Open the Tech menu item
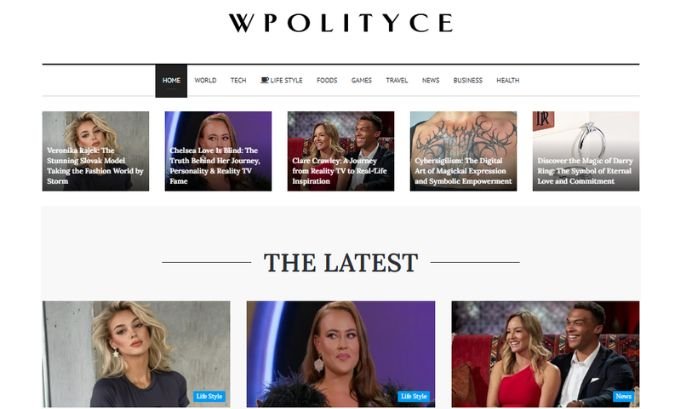680x409 pixels. click(238, 81)
